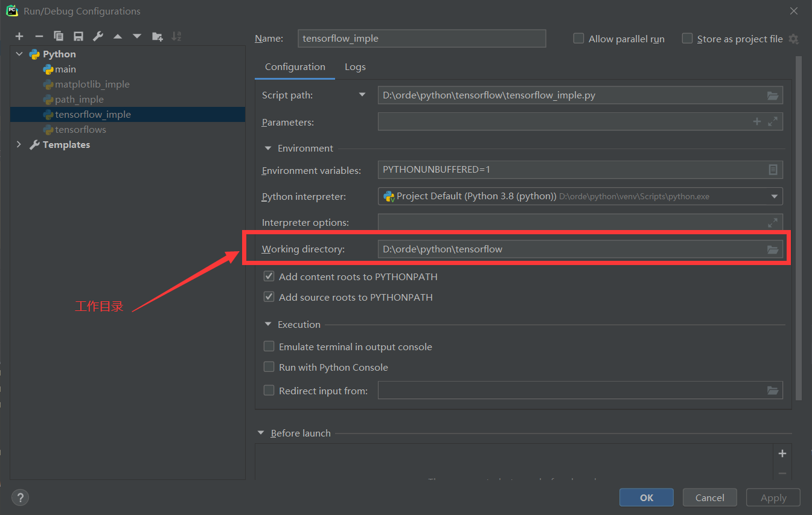Move configuration down with the arrow
812x515 pixels.
137,37
